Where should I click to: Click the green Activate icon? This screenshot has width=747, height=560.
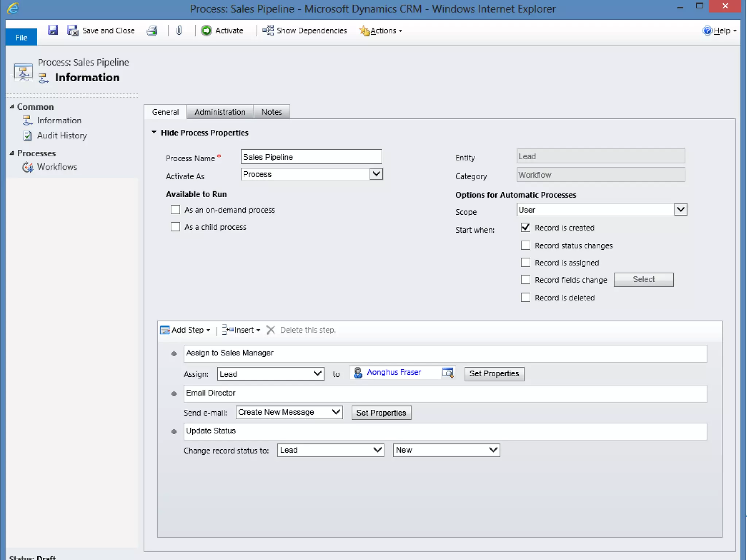click(x=206, y=31)
